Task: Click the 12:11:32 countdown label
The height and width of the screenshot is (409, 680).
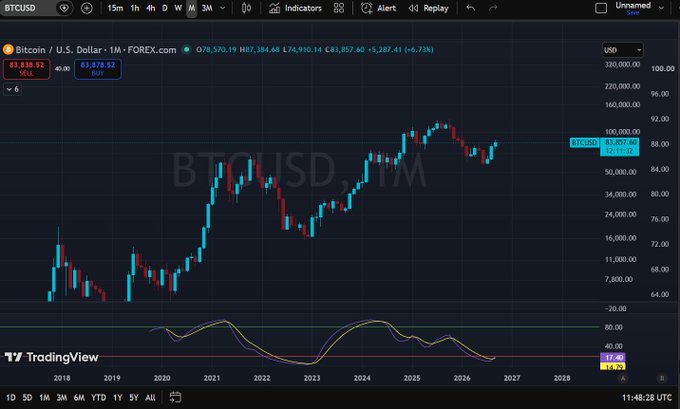Action: coord(619,151)
